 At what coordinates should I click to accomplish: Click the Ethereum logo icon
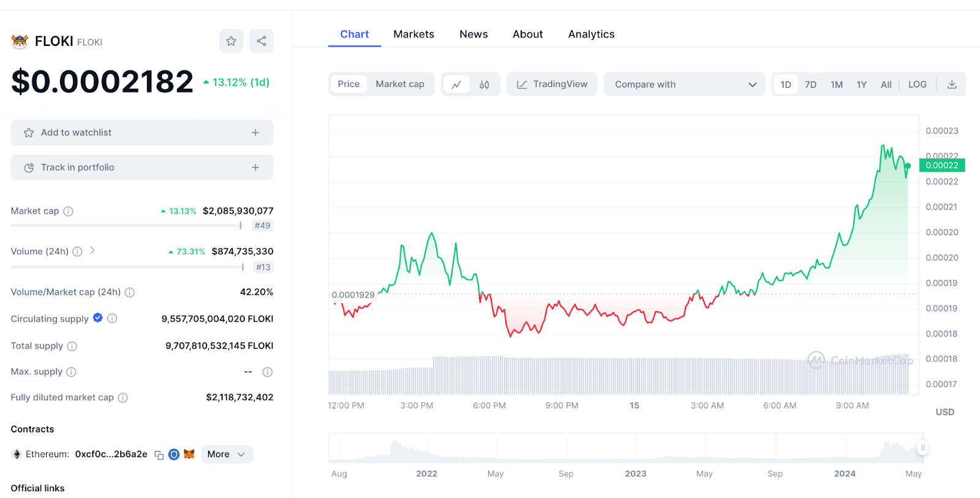(17, 455)
